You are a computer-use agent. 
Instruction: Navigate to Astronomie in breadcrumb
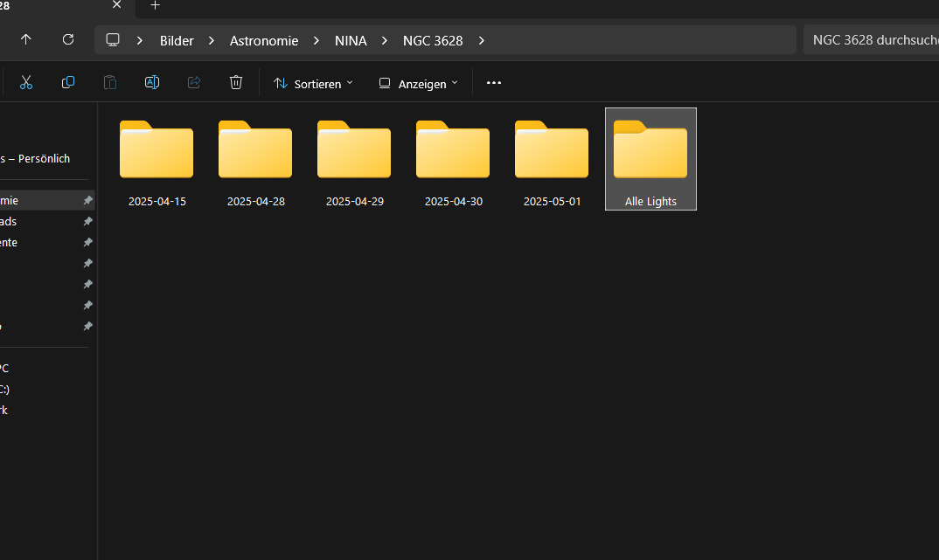tap(264, 41)
